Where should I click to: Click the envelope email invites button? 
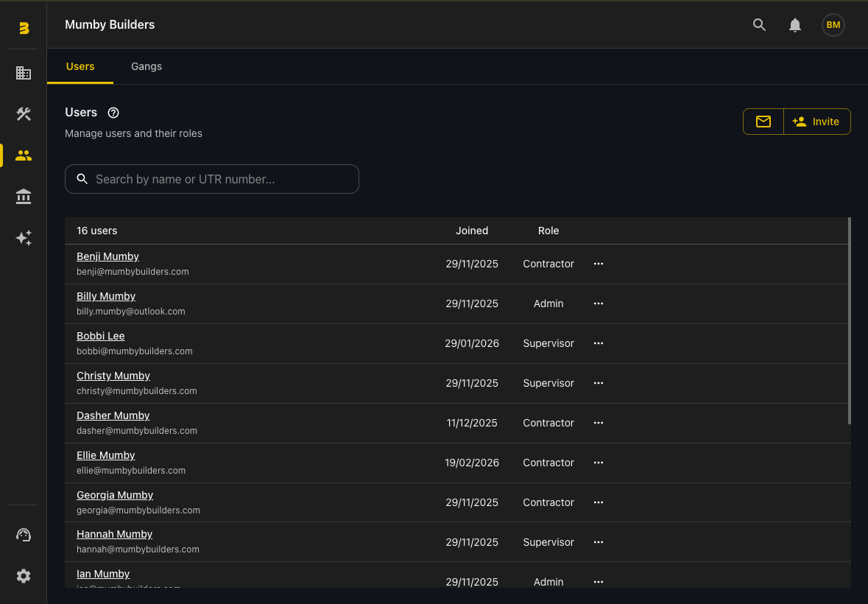[763, 122]
